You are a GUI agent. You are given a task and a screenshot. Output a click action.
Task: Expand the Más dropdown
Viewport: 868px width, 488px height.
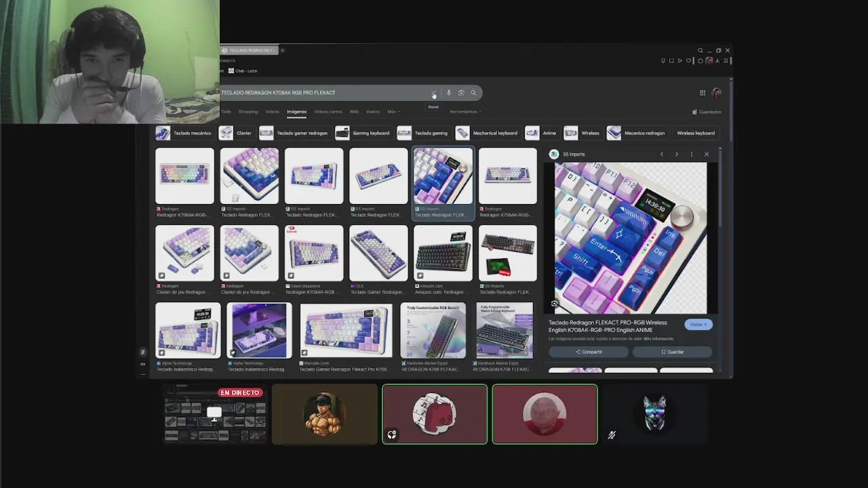tap(393, 112)
